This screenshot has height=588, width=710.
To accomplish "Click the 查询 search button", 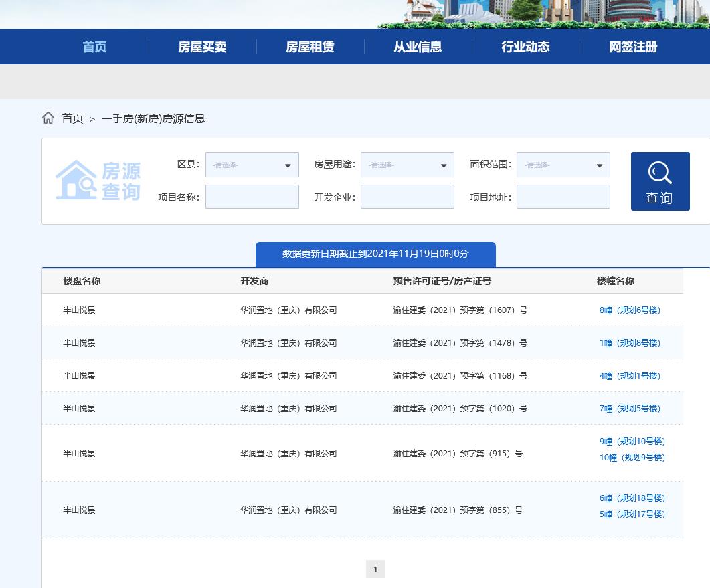I will pos(660,181).
